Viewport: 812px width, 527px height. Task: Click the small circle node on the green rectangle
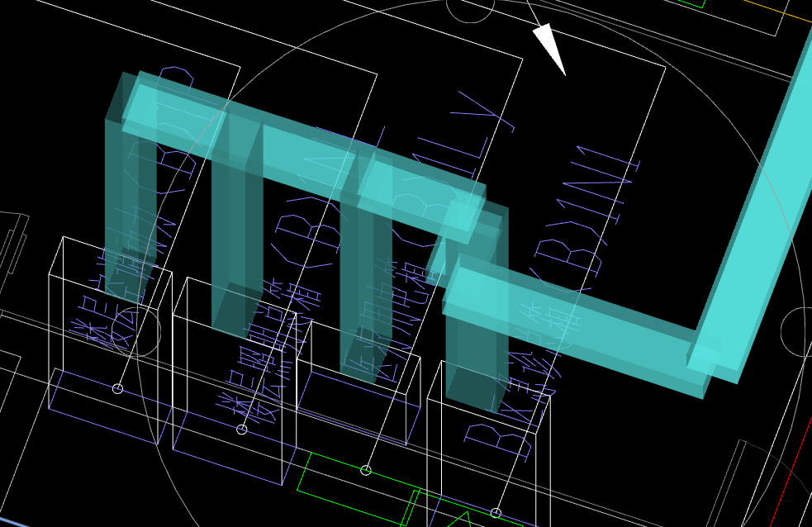366,470
